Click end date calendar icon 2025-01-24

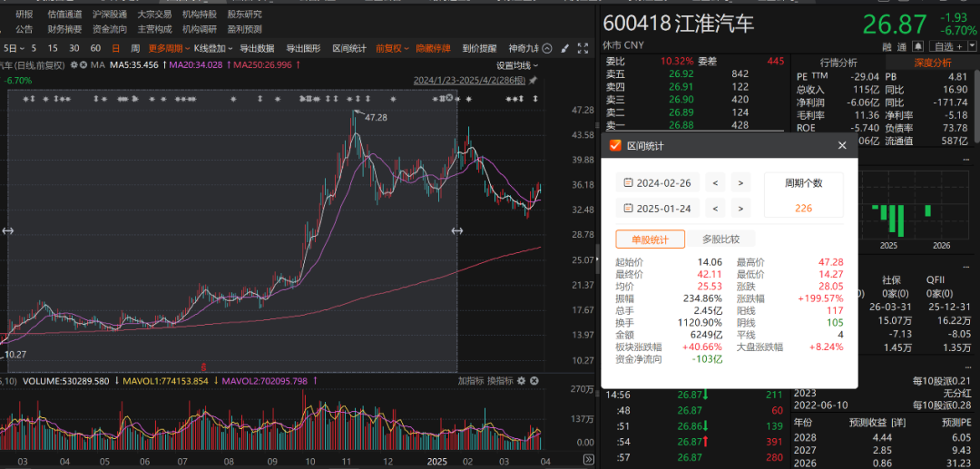point(628,208)
